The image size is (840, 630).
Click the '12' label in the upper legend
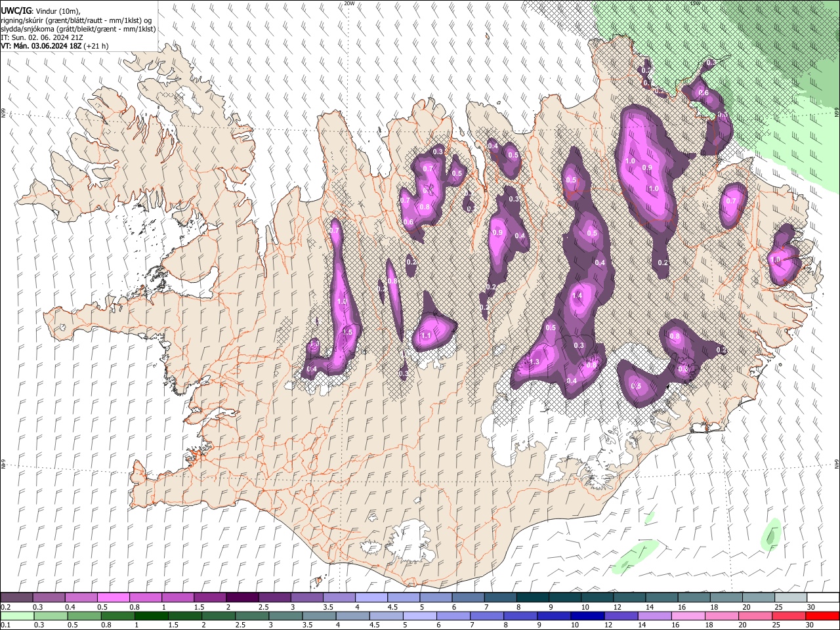618,607
